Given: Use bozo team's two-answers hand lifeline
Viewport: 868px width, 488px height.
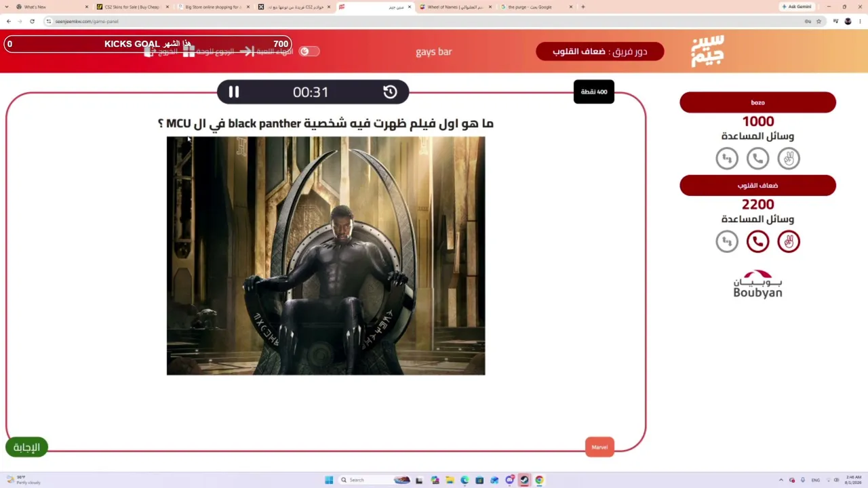Looking at the screenshot, I should coord(789,159).
